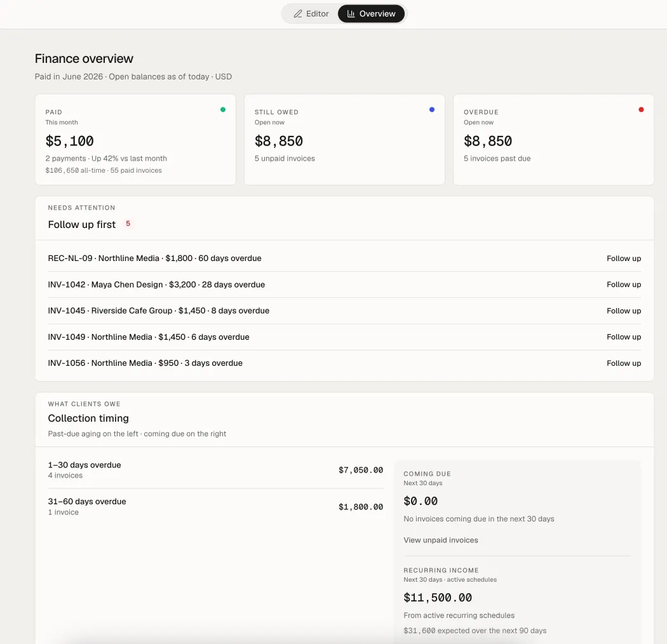Click the Finance overview heading
This screenshot has width=667, height=644.
84,58
